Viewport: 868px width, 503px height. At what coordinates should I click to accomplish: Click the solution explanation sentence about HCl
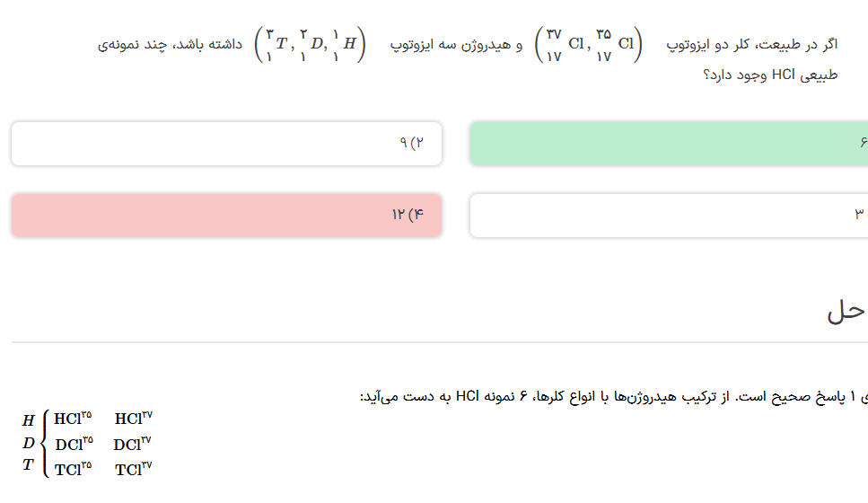[610, 396]
